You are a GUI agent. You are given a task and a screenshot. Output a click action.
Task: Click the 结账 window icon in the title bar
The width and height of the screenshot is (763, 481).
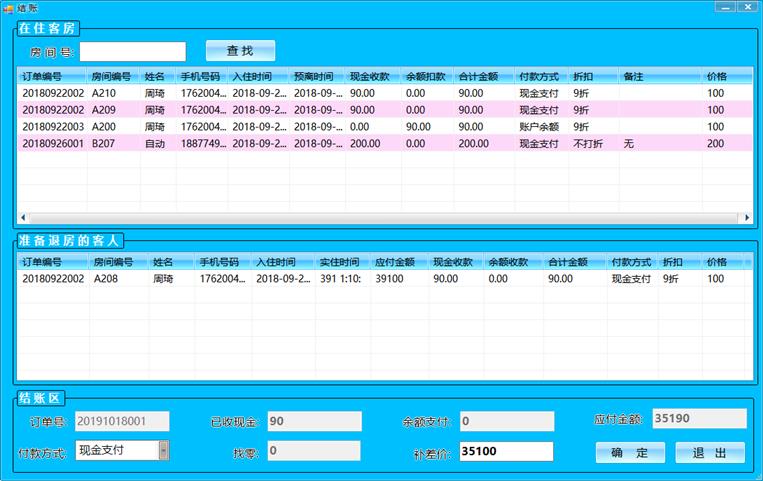[x=8, y=7]
